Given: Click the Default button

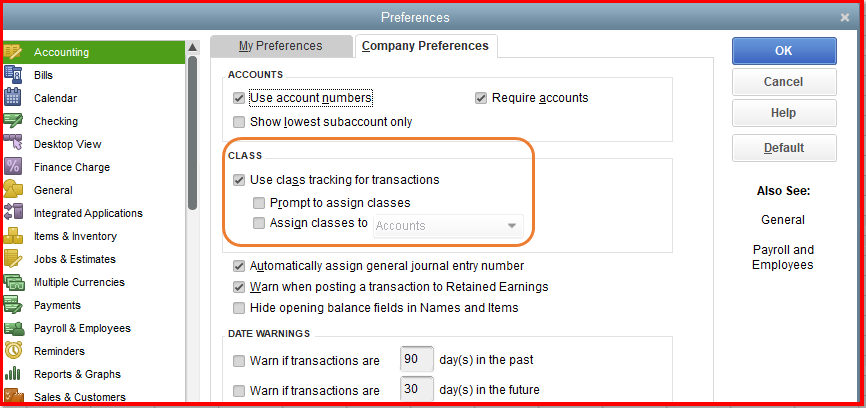Looking at the screenshot, I should click(x=783, y=148).
